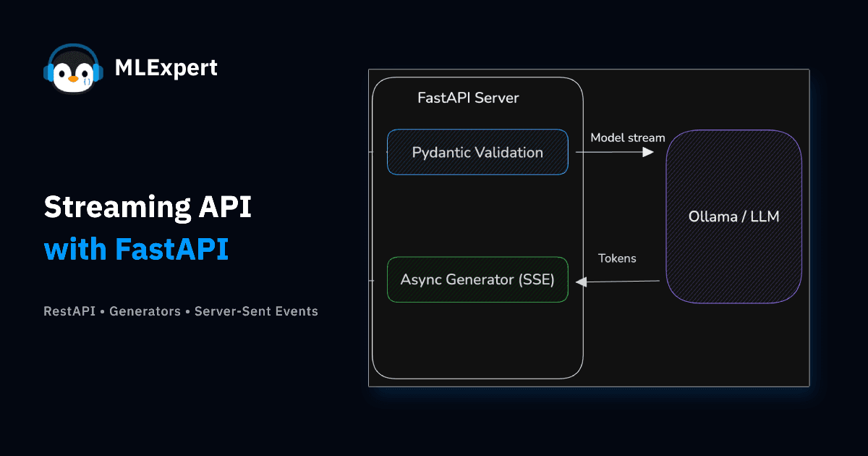
Task: Click the MLExpert brand name link
Action: 167,67
